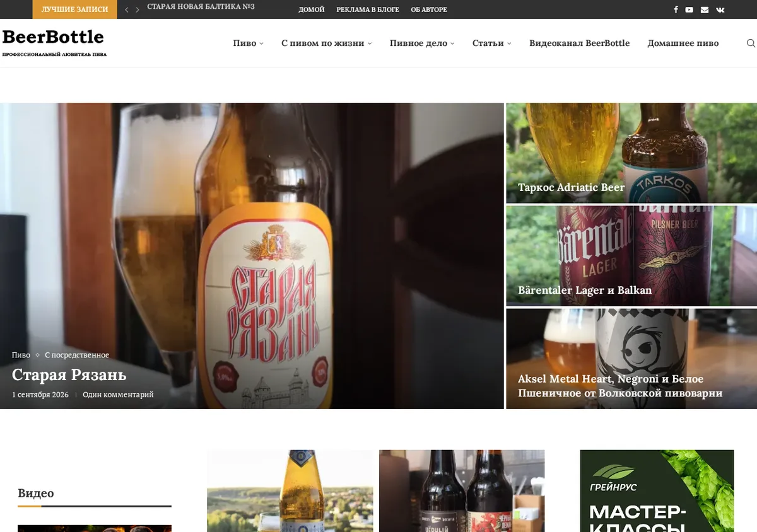Open the Bärentaler Lager и Balkan thumbnail
Viewport: 757px width, 532px height.
tap(631, 255)
